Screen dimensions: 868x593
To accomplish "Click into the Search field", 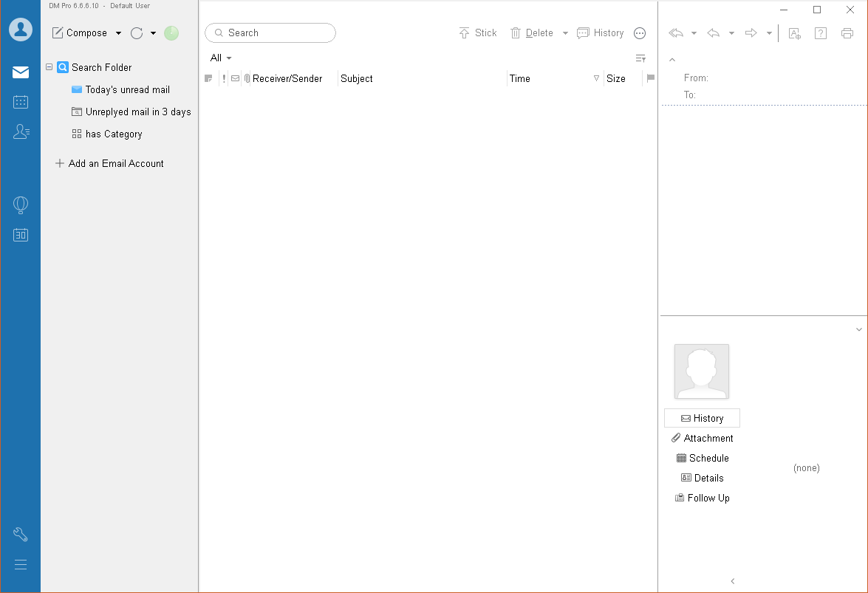I will tap(270, 32).
